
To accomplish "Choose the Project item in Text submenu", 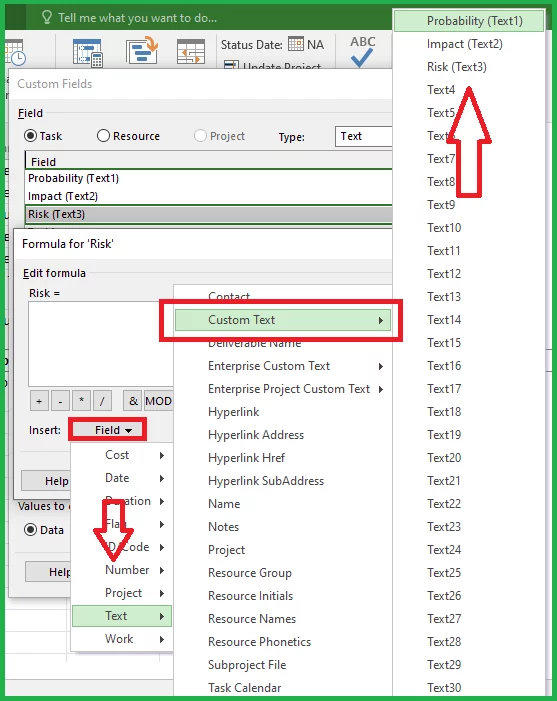I will pyautogui.click(x=283, y=550).
